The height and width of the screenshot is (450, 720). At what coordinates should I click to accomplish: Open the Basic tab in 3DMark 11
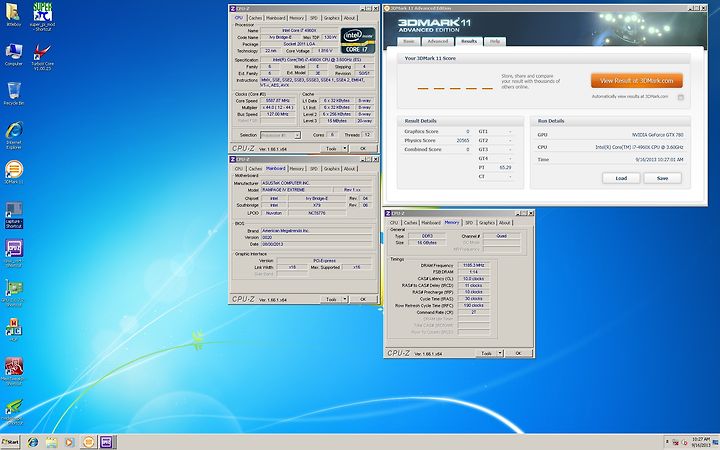coord(409,41)
